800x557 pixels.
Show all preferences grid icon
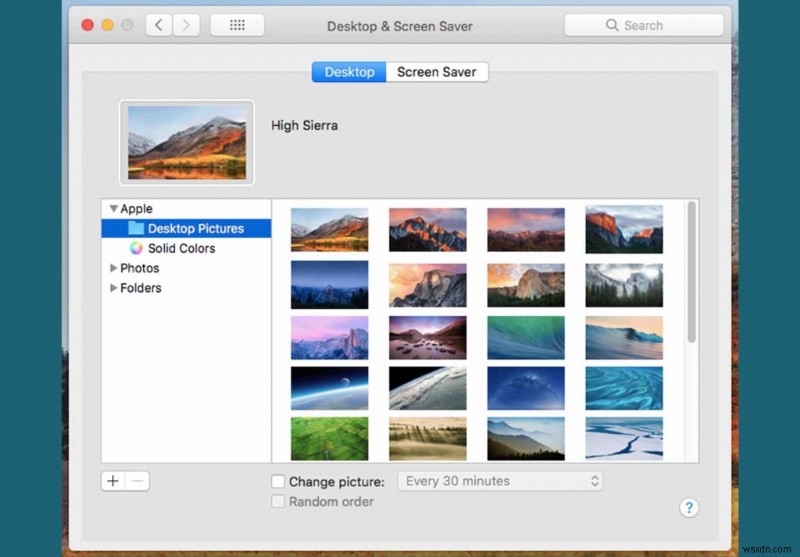[237, 25]
